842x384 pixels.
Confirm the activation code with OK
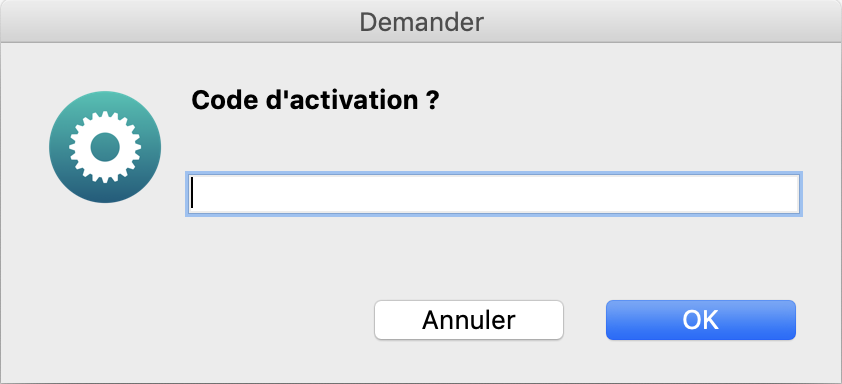click(x=701, y=320)
